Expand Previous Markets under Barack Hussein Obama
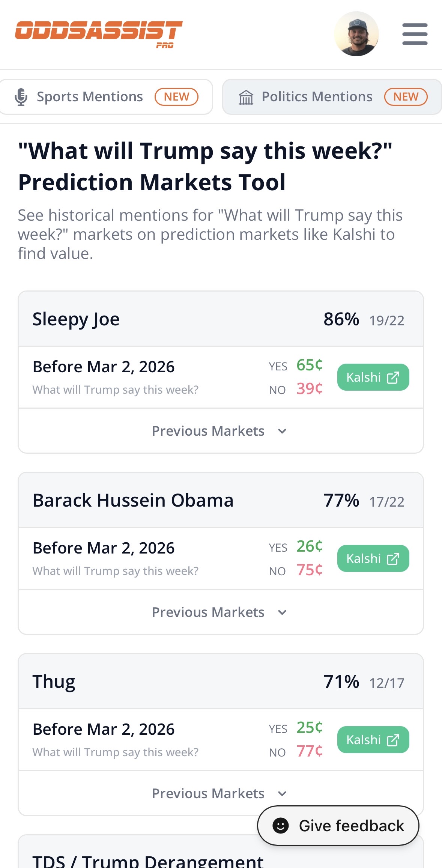This screenshot has height=868, width=442. (221, 612)
